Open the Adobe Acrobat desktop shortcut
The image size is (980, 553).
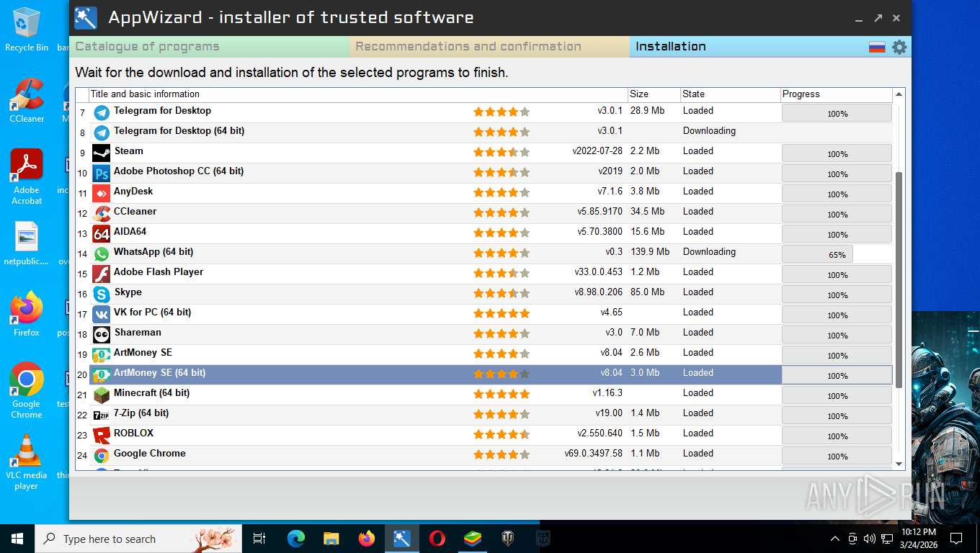(x=27, y=177)
